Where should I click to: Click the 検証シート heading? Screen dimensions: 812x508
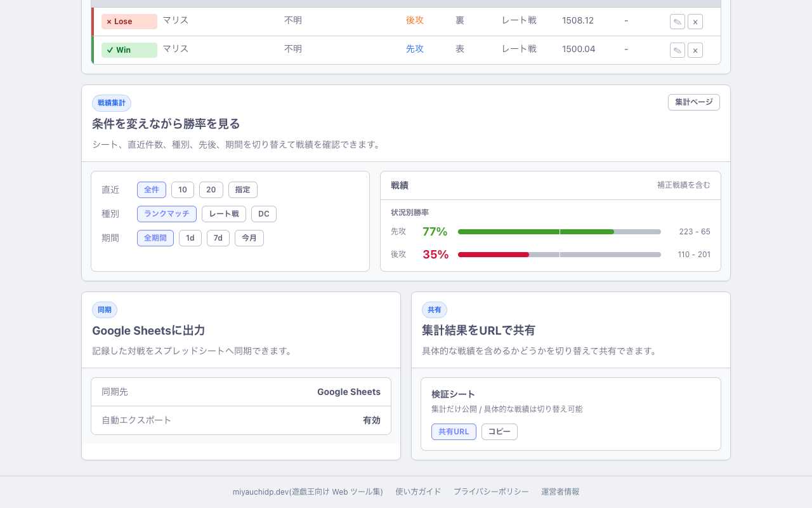(x=453, y=394)
